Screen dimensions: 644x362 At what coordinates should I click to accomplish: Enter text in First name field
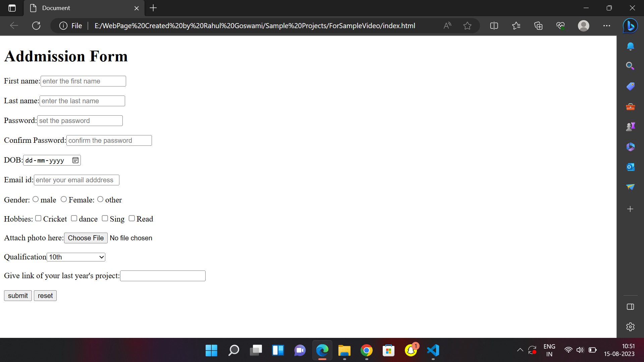83,81
